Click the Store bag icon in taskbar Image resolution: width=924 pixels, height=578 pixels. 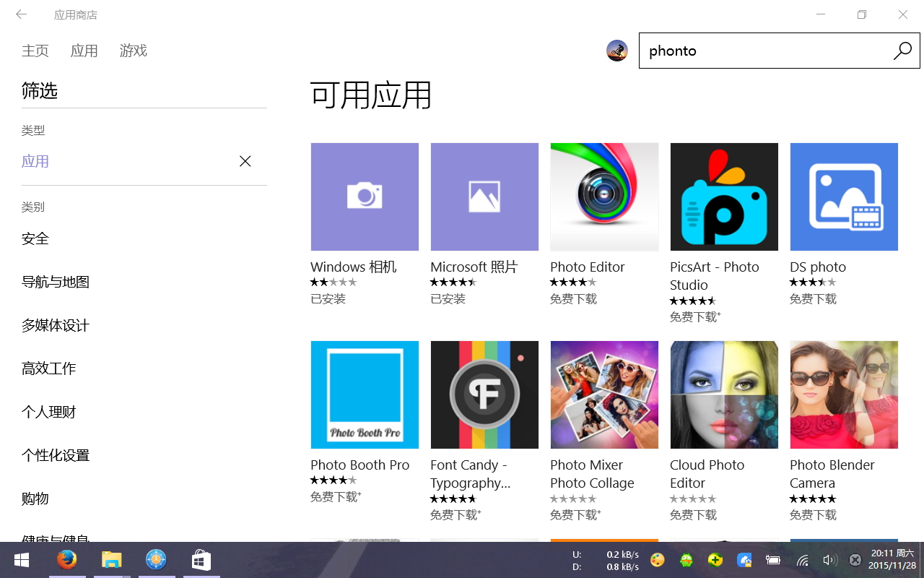(201, 560)
